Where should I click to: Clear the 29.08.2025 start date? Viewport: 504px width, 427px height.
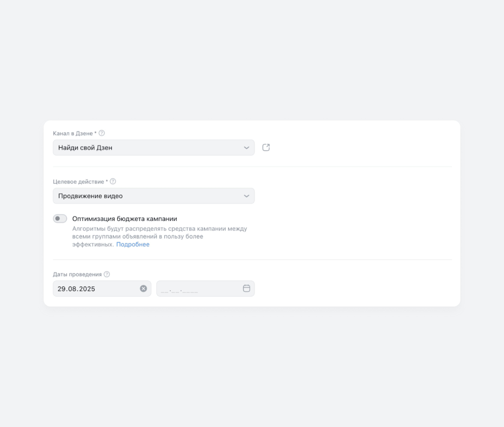pos(143,289)
